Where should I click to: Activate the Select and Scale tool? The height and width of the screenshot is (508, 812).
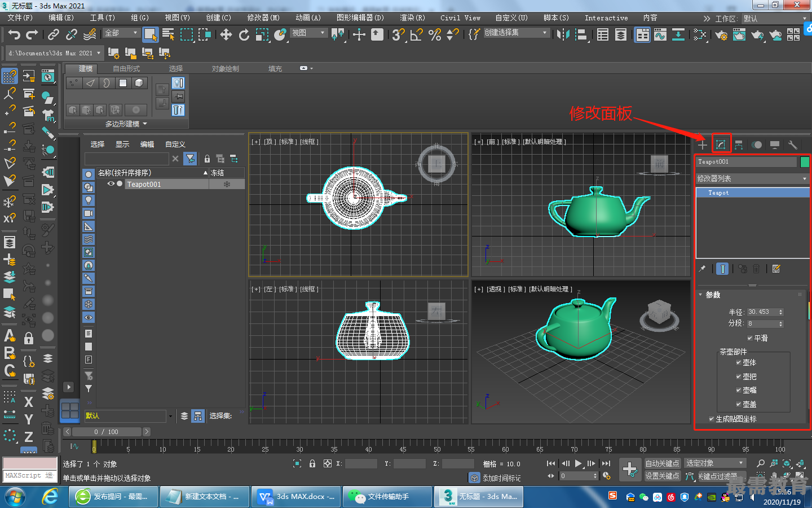[262, 35]
